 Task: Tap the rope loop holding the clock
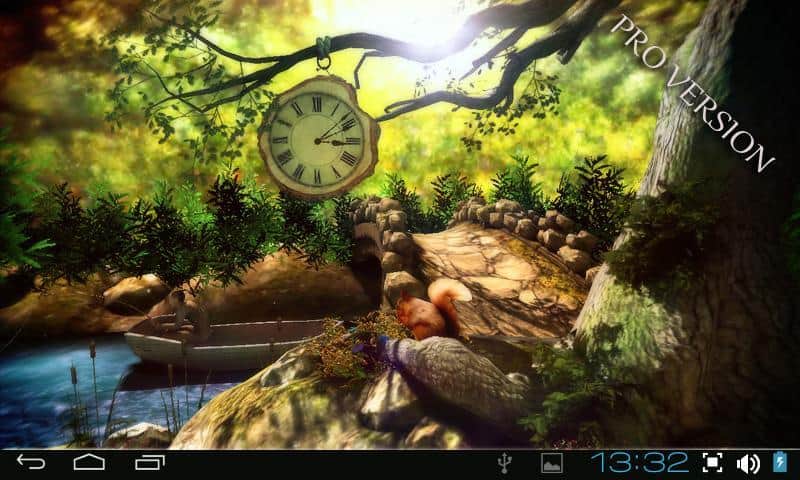tap(323, 50)
